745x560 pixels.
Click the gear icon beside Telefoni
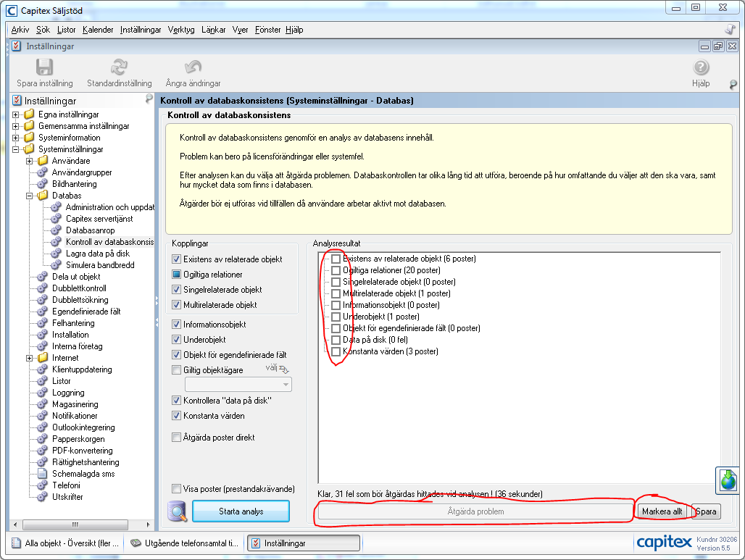(42, 485)
